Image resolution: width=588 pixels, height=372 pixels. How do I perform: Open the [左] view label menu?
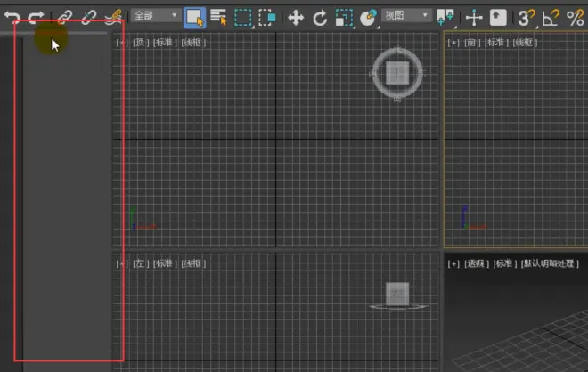tap(141, 263)
